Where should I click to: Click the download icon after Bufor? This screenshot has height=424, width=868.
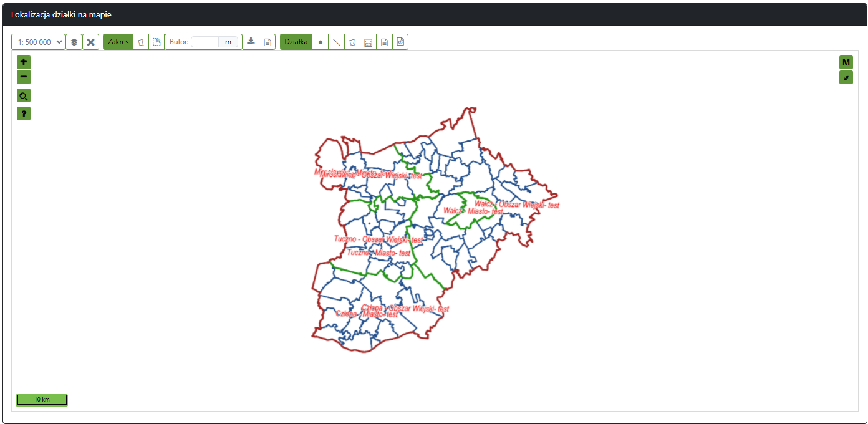pos(251,42)
